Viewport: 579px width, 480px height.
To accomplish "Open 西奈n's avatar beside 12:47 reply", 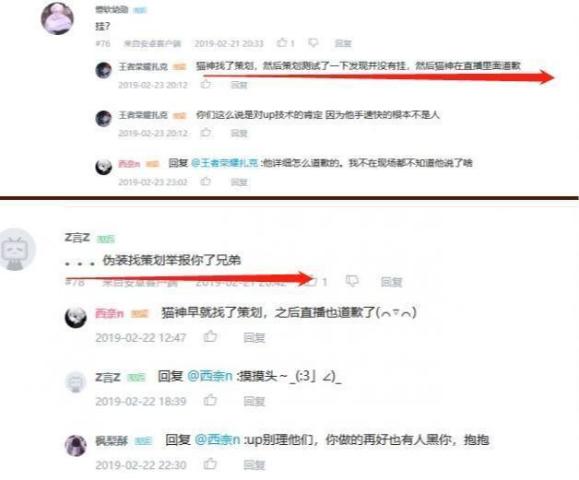I will point(76,317).
